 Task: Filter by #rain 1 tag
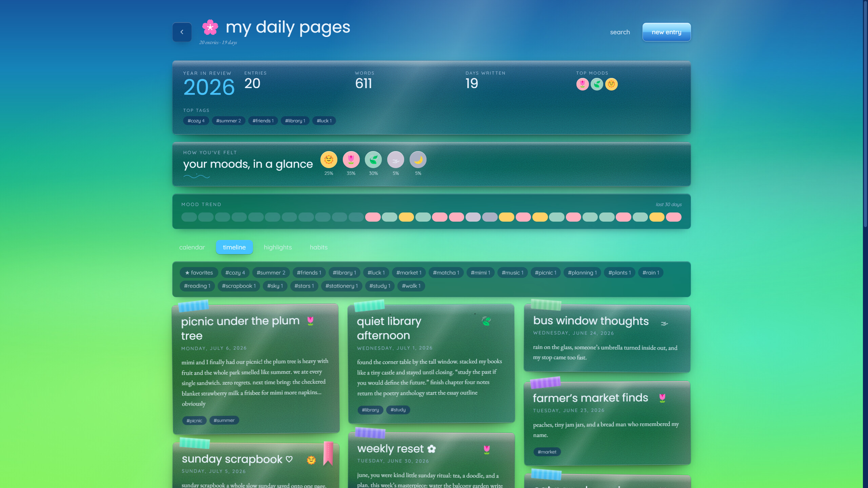(x=651, y=272)
